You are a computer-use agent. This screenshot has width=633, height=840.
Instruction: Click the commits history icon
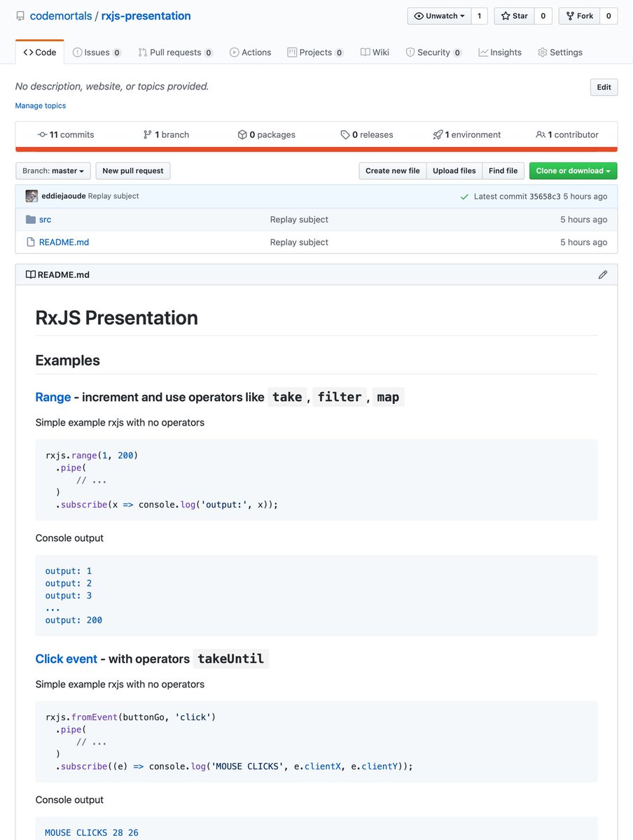pos(43,134)
